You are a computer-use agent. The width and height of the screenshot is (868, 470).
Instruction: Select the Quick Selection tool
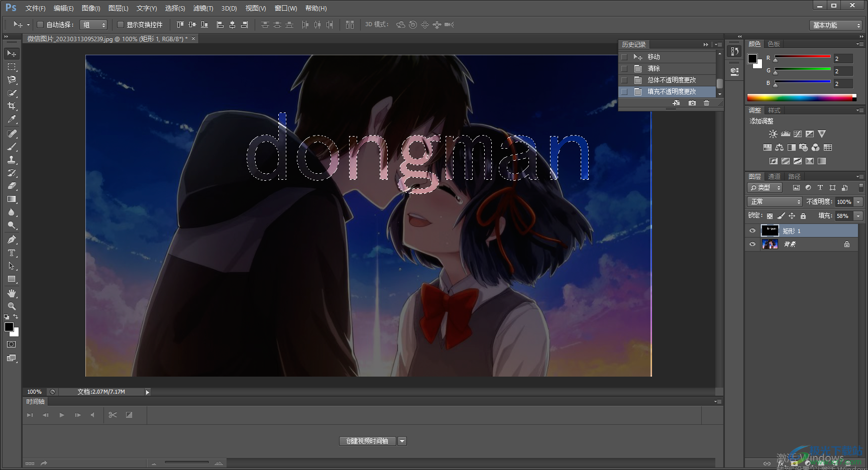coord(12,92)
